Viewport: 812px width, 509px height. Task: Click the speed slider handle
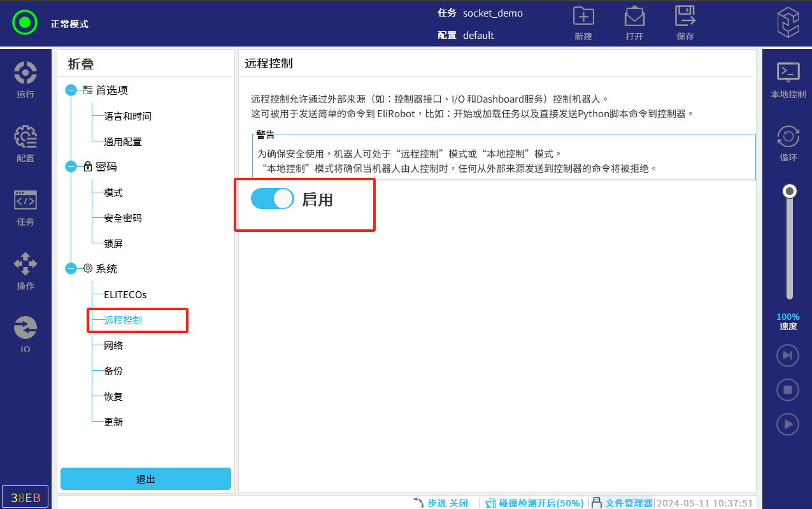(x=790, y=191)
